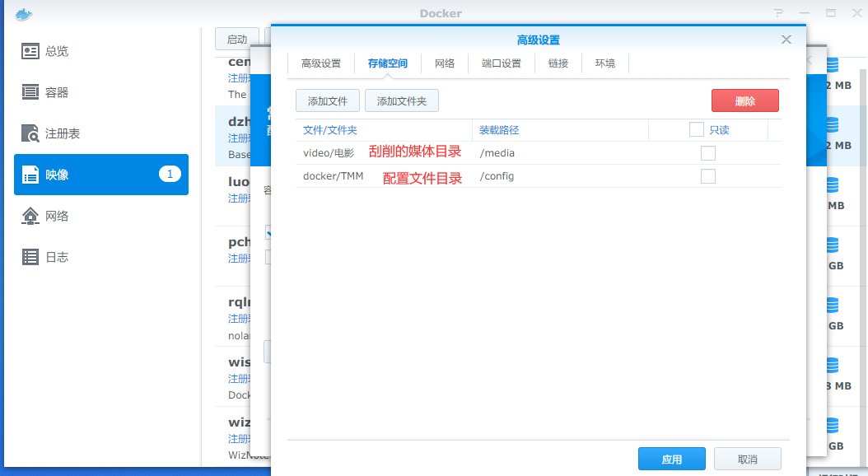Toggle read-only for the /media mount
The image size is (868, 476).
[x=708, y=153]
